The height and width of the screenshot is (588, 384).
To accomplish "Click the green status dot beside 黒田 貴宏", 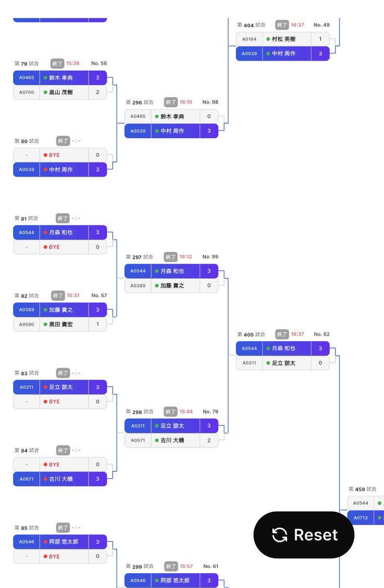I will pyautogui.click(x=45, y=324).
